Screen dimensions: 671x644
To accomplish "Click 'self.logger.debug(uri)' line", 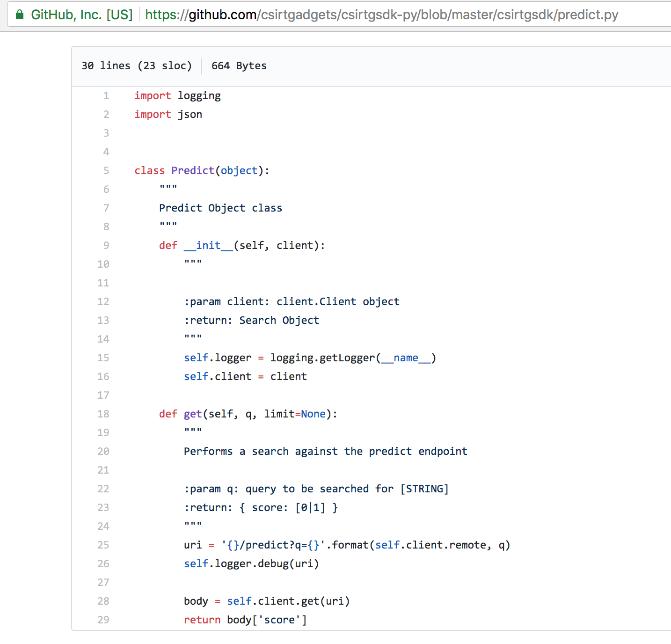I will [x=251, y=564].
